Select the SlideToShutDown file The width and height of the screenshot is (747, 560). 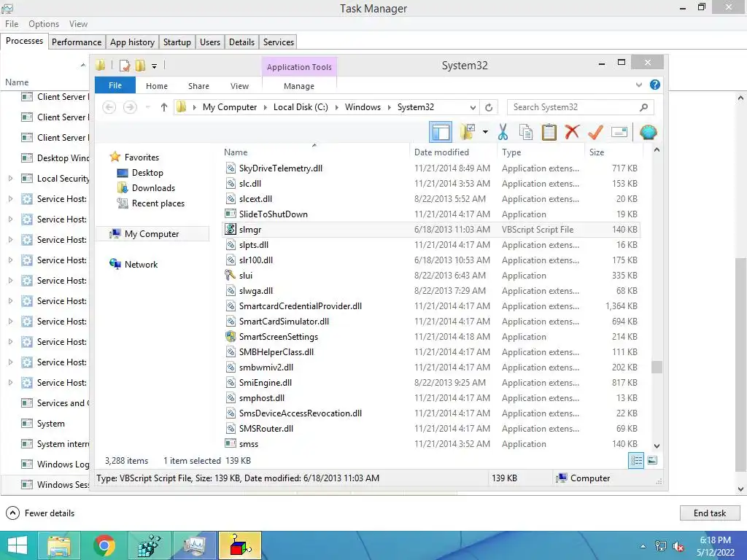click(431, 214)
